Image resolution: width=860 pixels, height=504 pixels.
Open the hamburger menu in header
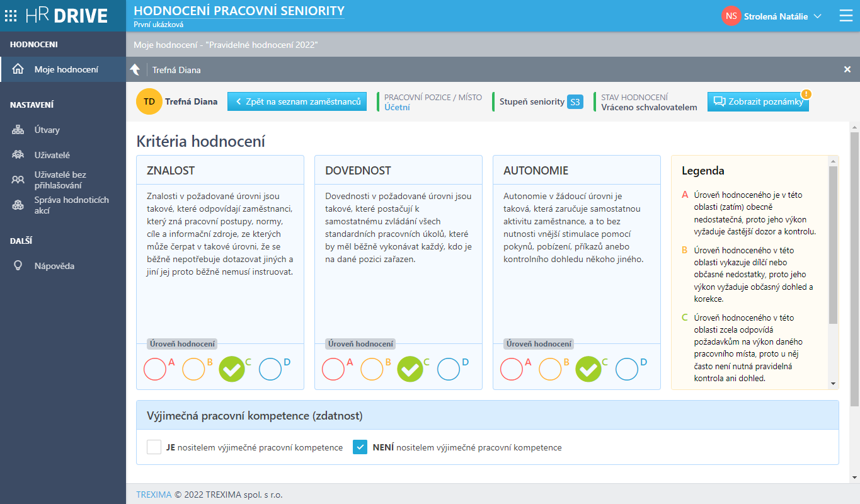pyautogui.click(x=846, y=16)
